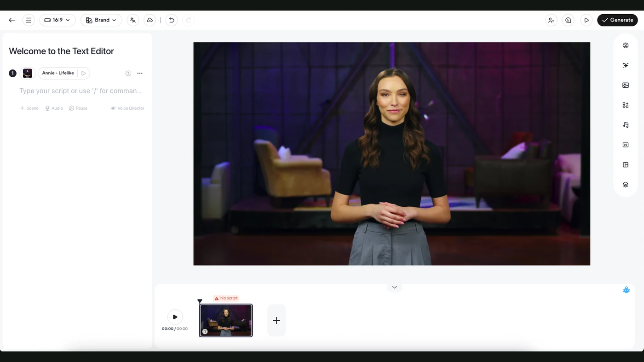
Task: Expand the Brand dropdown
Action: pos(101,20)
